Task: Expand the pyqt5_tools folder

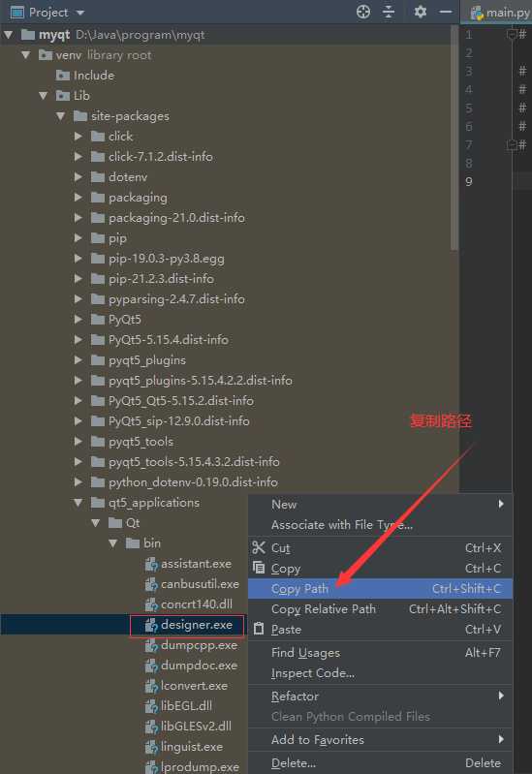Action: click(78, 442)
